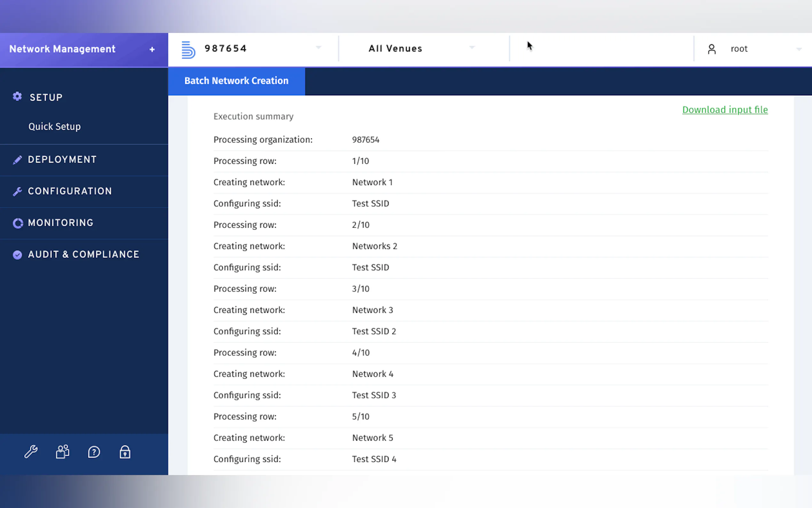This screenshot has height=508, width=812.
Task: Click plus icon beside Network Management
Action: 152,50
